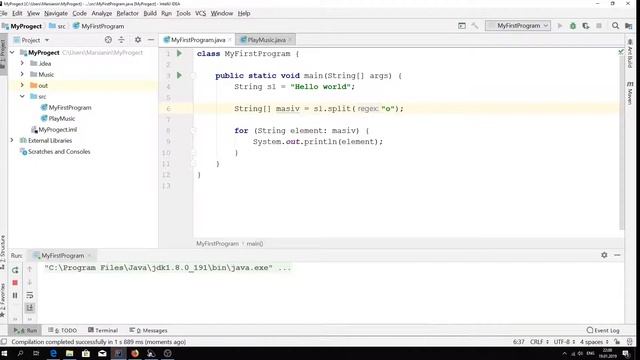The image size is (640, 360).
Task: Open Ant Build side panel
Action: click(x=630, y=54)
